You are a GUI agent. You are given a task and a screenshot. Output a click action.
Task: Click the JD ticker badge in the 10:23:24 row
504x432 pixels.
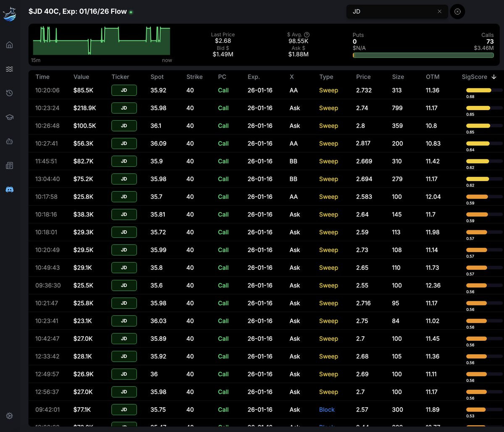(x=124, y=108)
